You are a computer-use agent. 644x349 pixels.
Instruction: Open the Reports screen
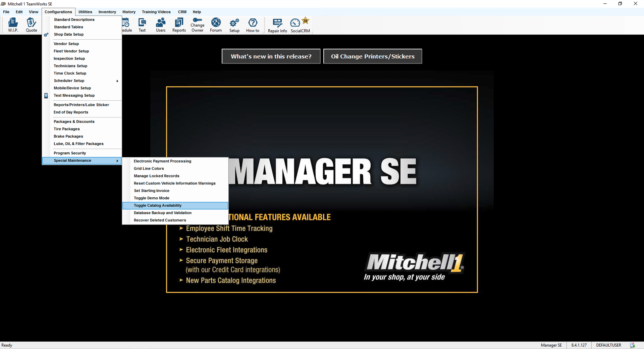point(179,24)
